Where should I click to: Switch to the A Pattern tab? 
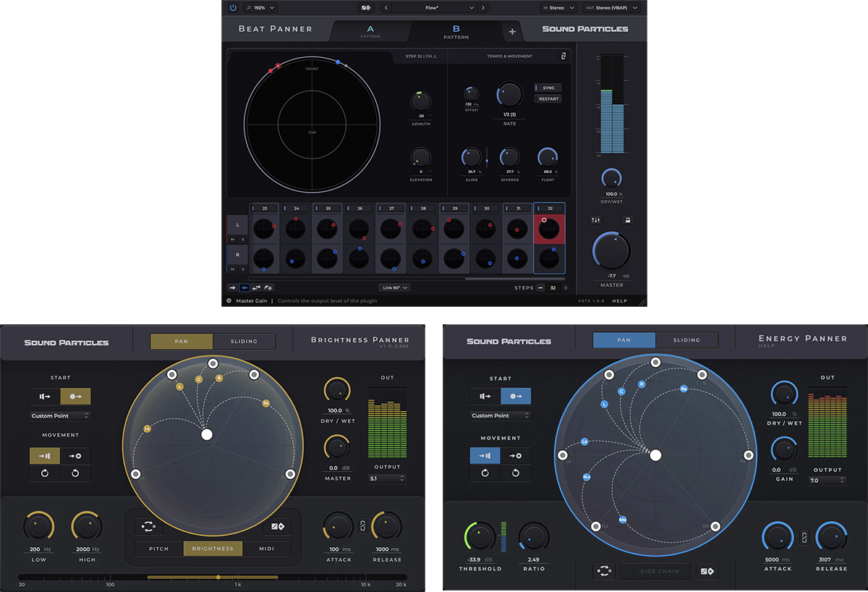[x=371, y=31]
